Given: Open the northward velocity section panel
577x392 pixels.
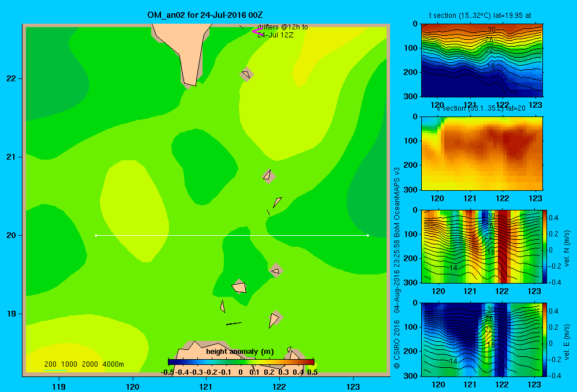Looking at the screenshot, I should pyautogui.click(x=482, y=246).
